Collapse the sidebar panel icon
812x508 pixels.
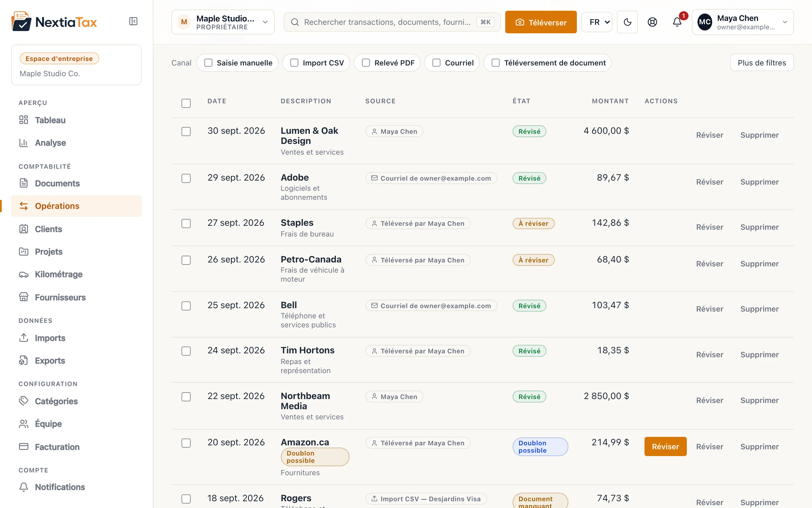pos(133,21)
